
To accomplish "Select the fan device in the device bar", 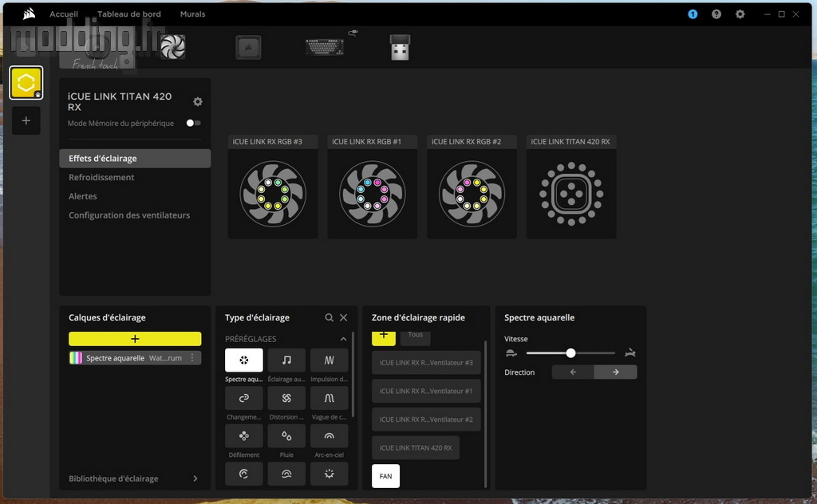I will click(x=173, y=47).
